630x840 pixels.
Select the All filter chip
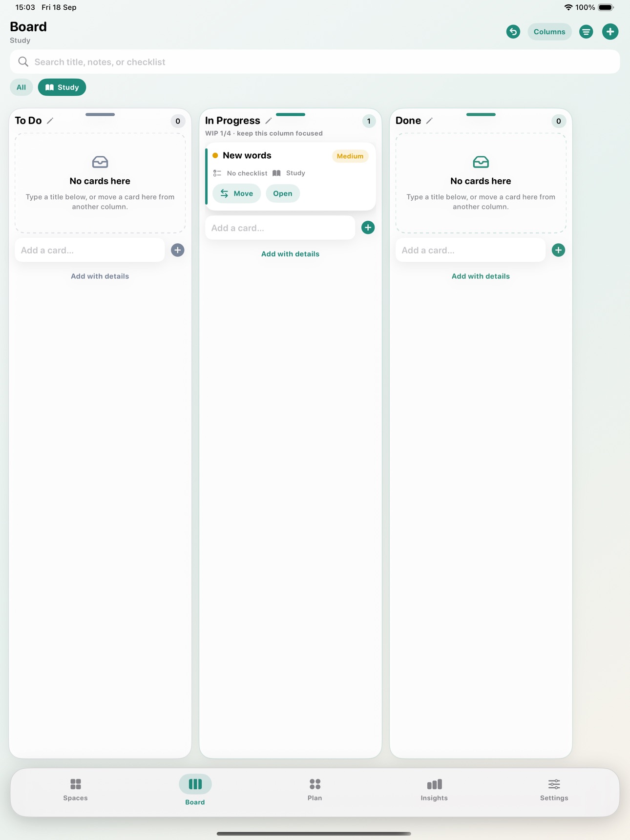[21, 87]
